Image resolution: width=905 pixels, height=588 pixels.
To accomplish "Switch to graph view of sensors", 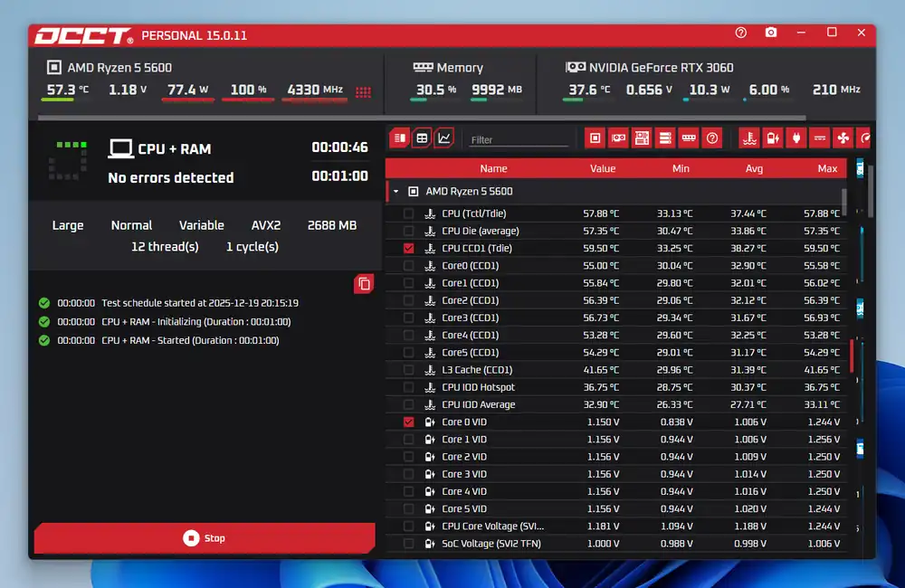I will click(443, 138).
